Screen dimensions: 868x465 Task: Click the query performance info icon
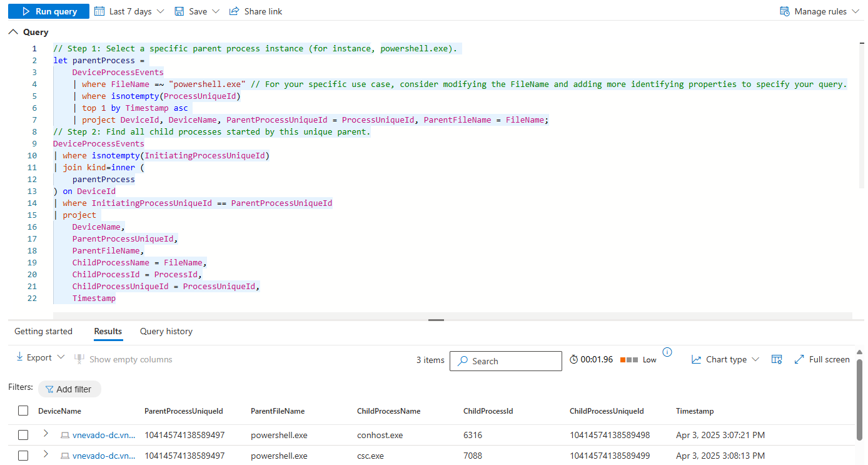pos(667,352)
